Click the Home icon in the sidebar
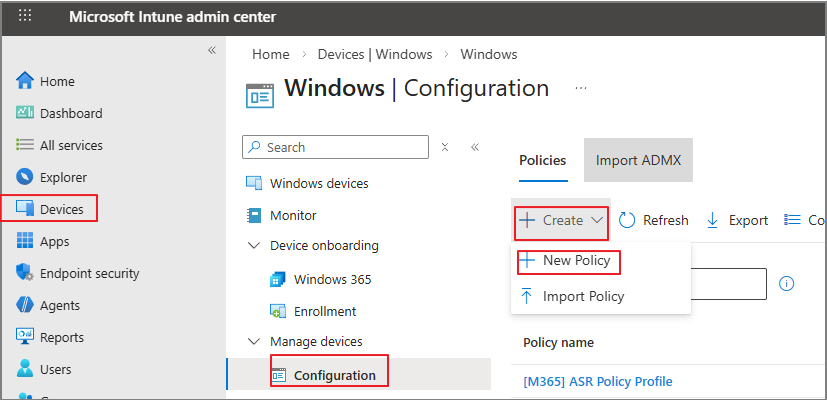The width and height of the screenshot is (827, 400). coord(25,81)
